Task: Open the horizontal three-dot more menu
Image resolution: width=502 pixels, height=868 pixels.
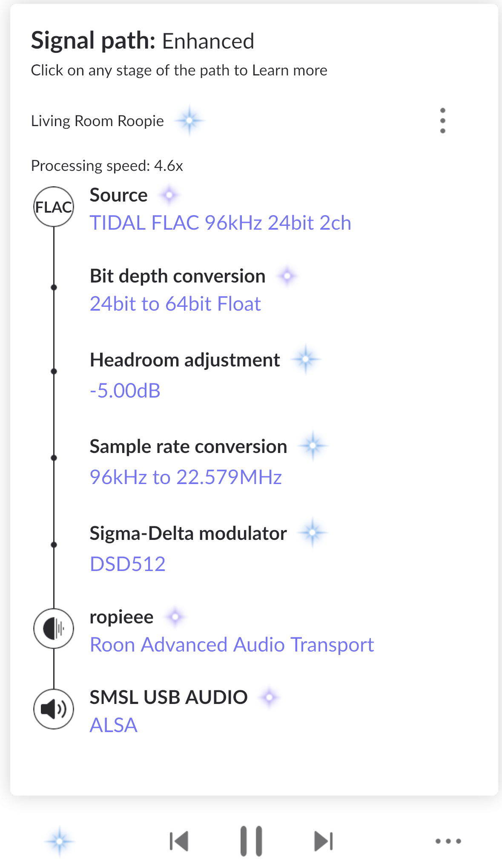Action: click(448, 841)
